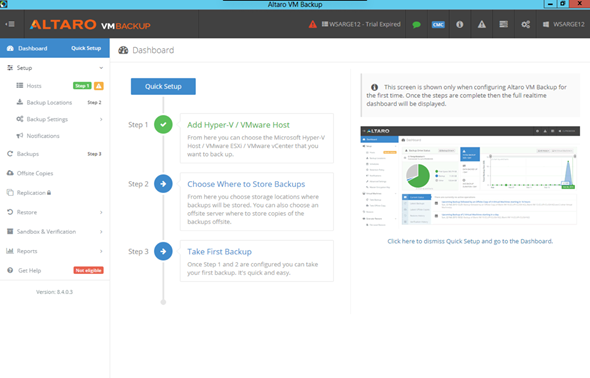
Task: Click the lock icon next to Replication
Action: tap(49, 193)
